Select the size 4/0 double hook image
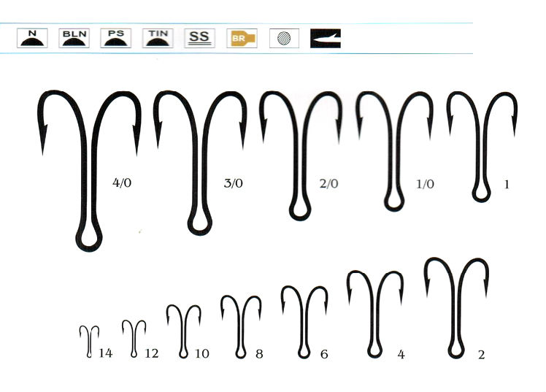546x392 pixels. click(x=89, y=171)
